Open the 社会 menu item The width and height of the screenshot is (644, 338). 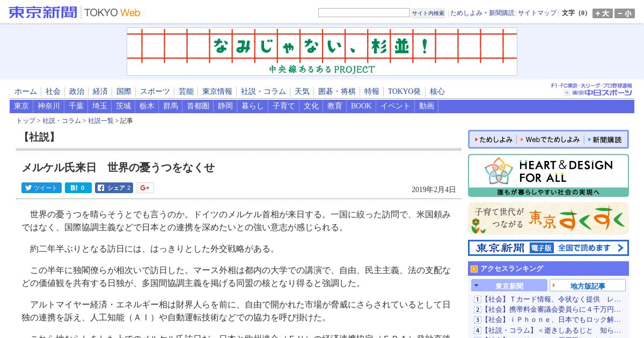coord(53,91)
